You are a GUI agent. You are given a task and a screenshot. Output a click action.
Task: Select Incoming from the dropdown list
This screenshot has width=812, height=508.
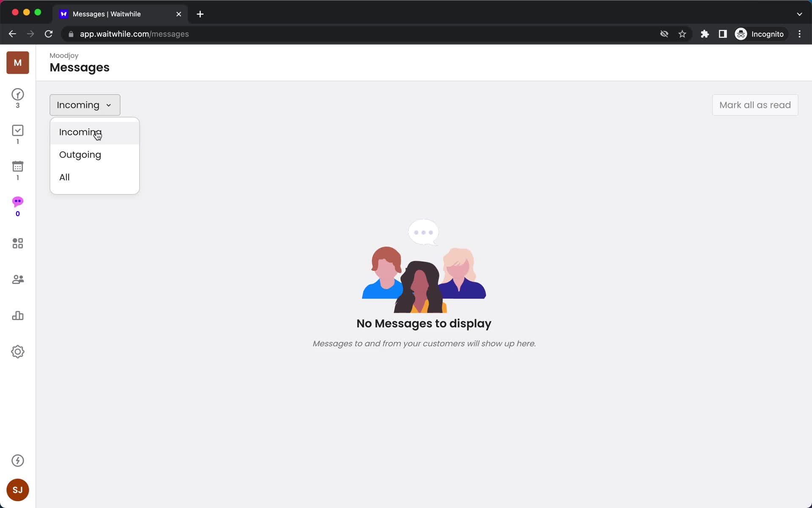point(80,132)
